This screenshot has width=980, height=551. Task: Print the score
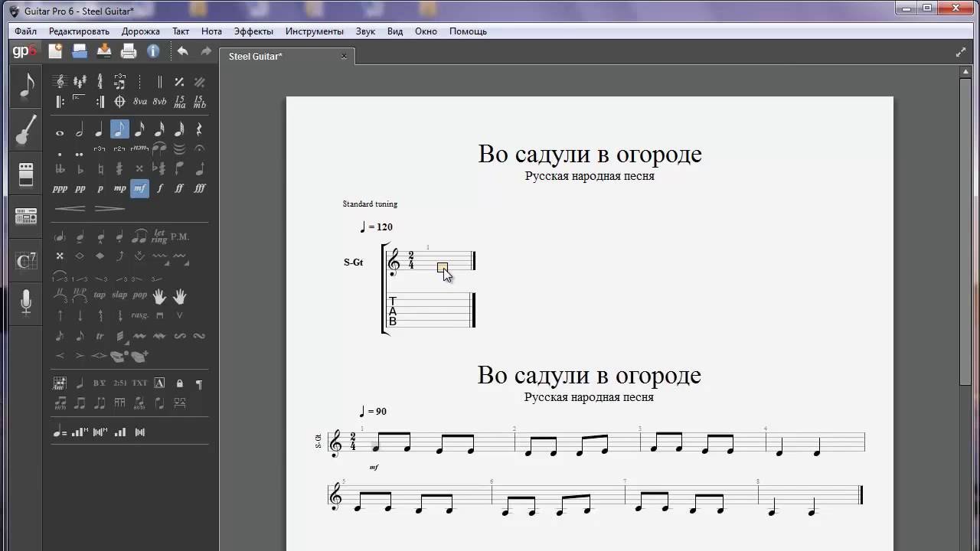pyautogui.click(x=129, y=51)
